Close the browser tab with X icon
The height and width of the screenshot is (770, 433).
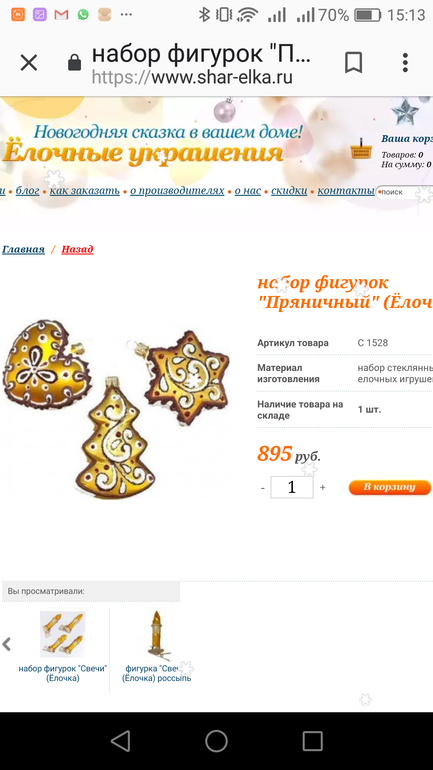point(28,63)
